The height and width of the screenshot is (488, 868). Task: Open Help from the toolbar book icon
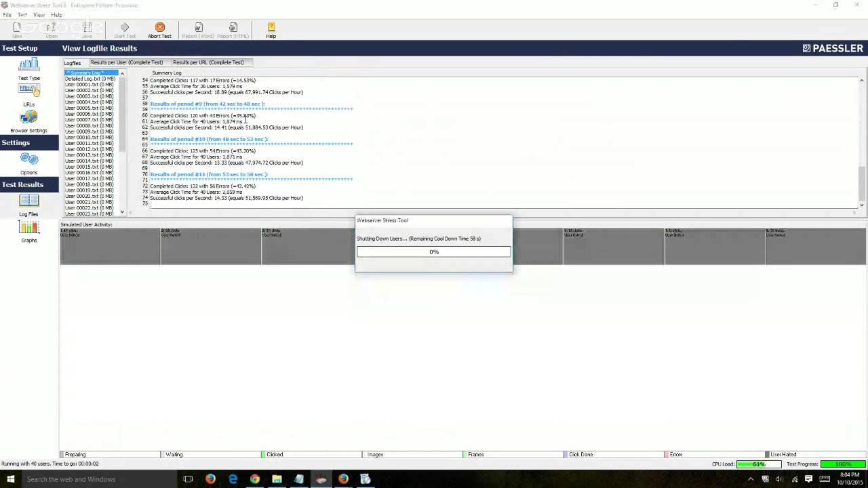tap(271, 30)
